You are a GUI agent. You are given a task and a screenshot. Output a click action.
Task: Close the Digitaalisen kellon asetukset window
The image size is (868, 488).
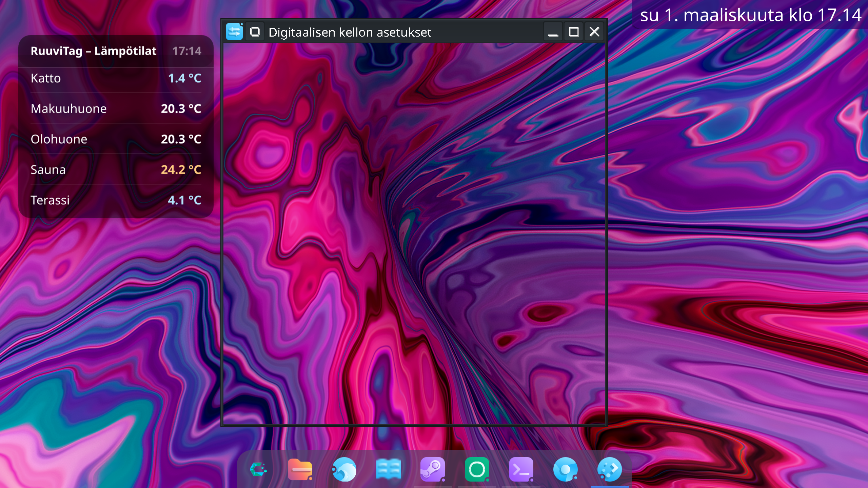[594, 32]
